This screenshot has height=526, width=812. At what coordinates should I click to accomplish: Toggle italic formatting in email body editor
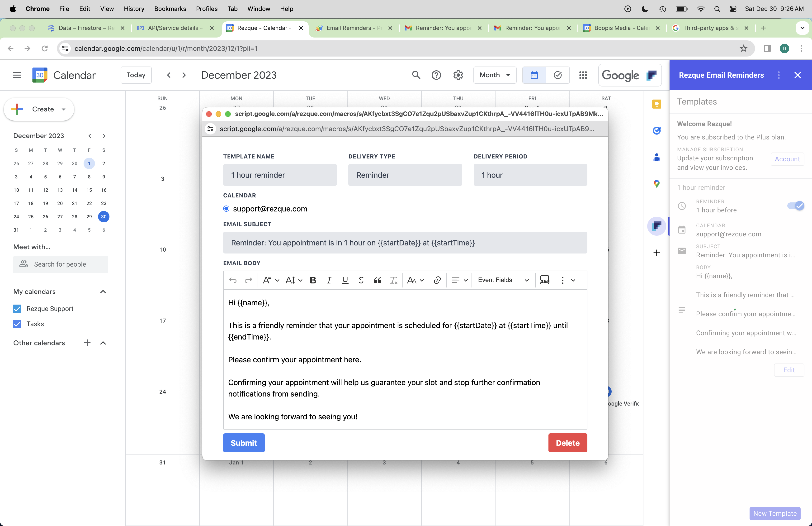pyautogui.click(x=329, y=280)
